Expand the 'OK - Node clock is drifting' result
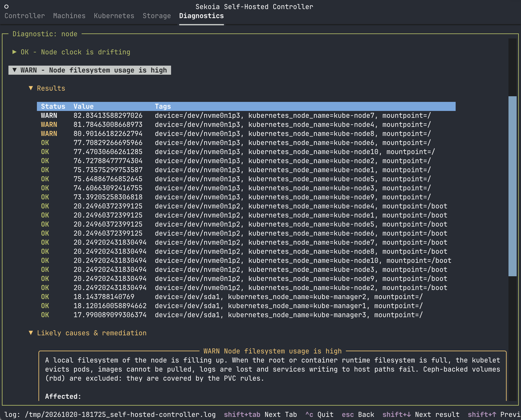521x420 pixels. (71, 52)
